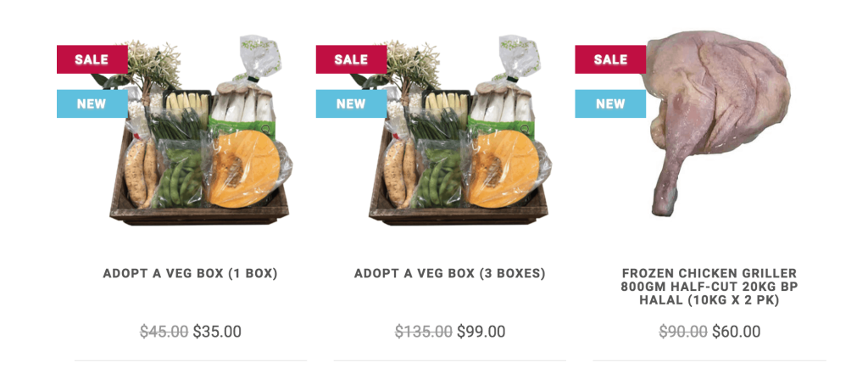Click the SALE badge on the 3 Boxes veg item
Screen dimensions: 868x385
click(x=351, y=59)
